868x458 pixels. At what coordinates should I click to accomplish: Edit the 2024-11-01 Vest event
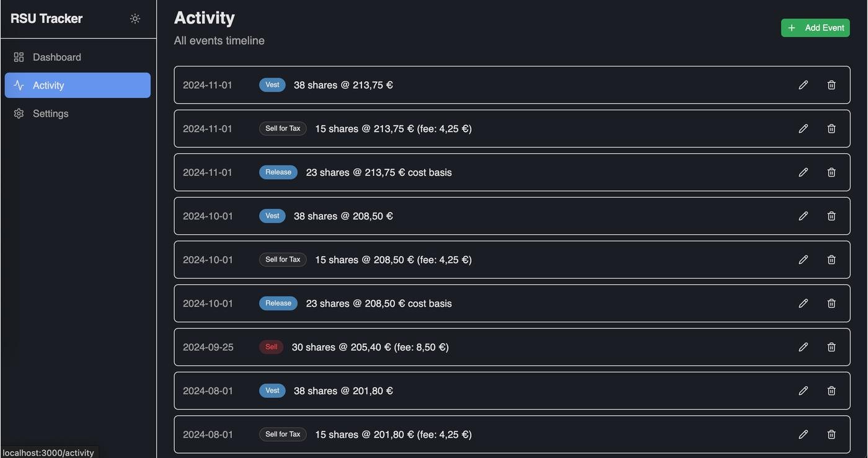(803, 85)
